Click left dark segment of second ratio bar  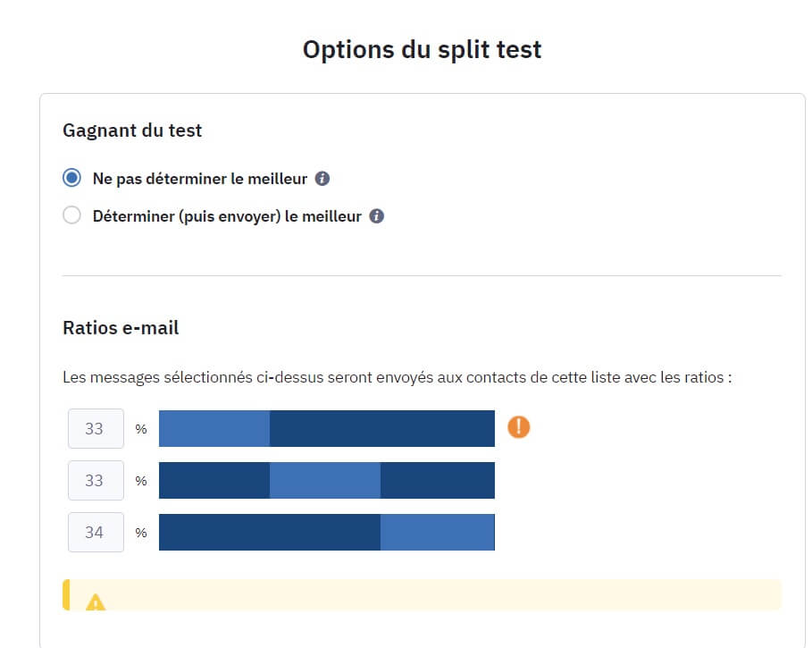(214, 481)
